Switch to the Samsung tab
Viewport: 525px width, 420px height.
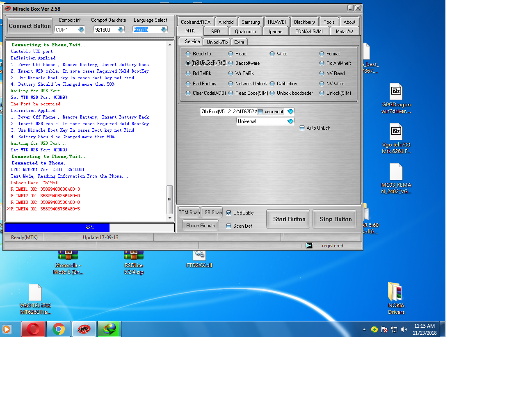tap(251, 22)
